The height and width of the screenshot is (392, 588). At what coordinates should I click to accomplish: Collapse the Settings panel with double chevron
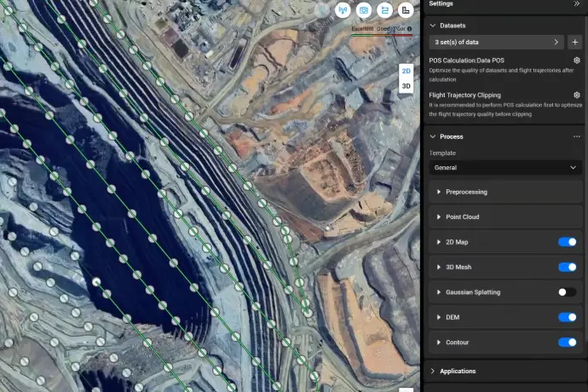577,4
